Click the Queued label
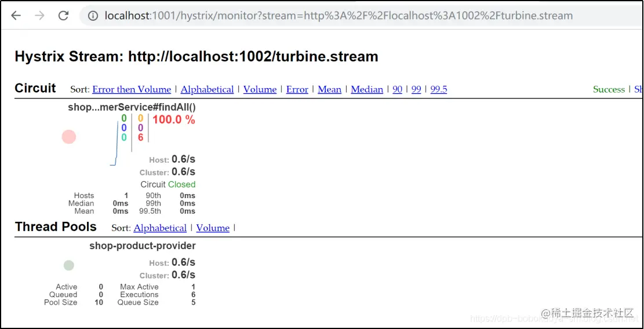 (63, 295)
